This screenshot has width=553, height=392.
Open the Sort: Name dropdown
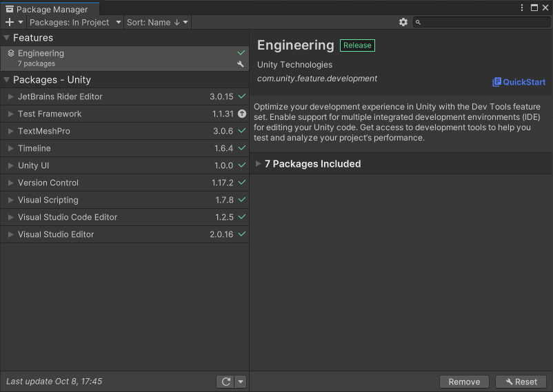(x=157, y=22)
